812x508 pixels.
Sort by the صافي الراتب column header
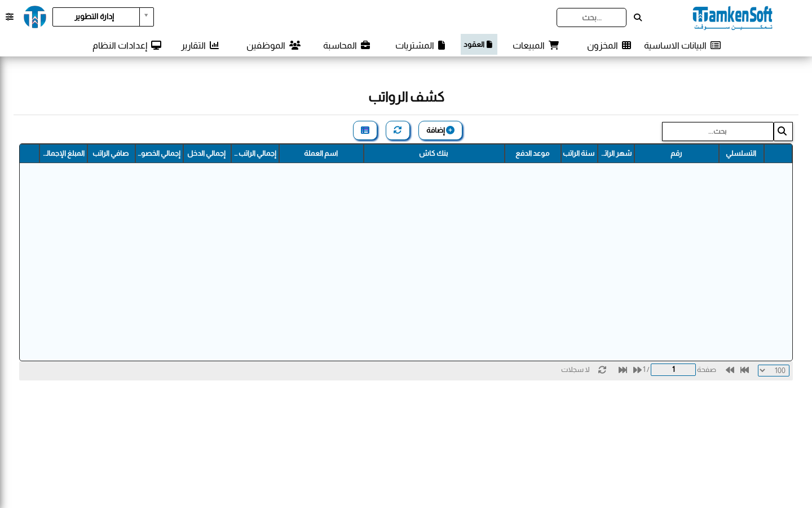111,154
